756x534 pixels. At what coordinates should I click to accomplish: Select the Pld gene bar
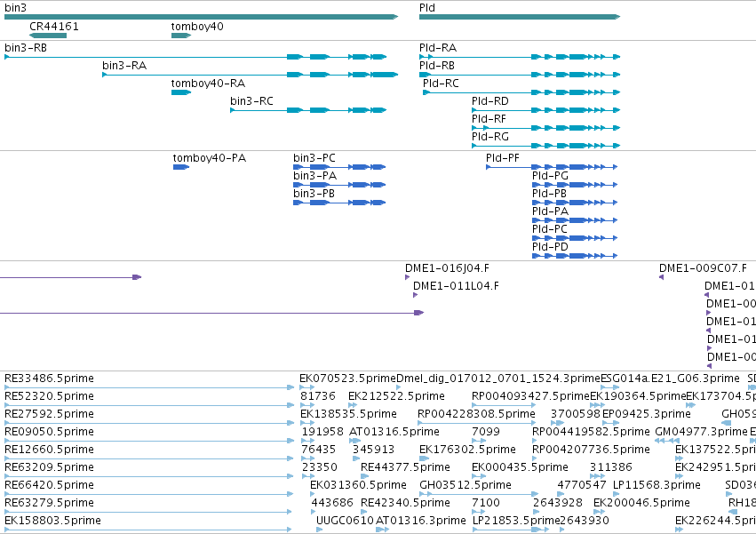click(520, 17)
